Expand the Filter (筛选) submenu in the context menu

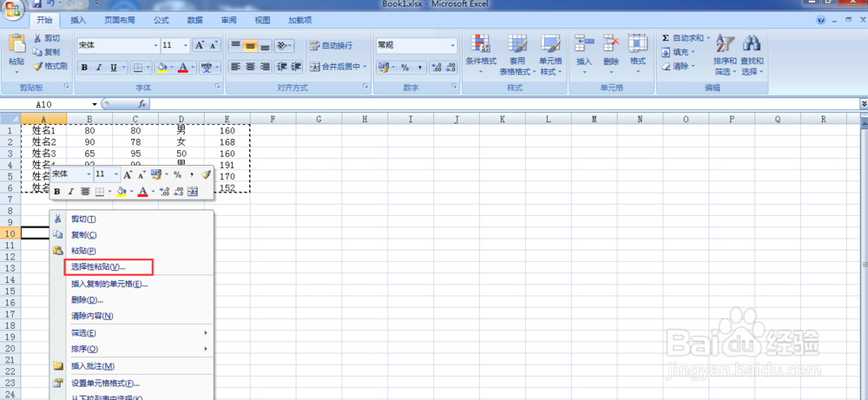[x=206, y=333]
